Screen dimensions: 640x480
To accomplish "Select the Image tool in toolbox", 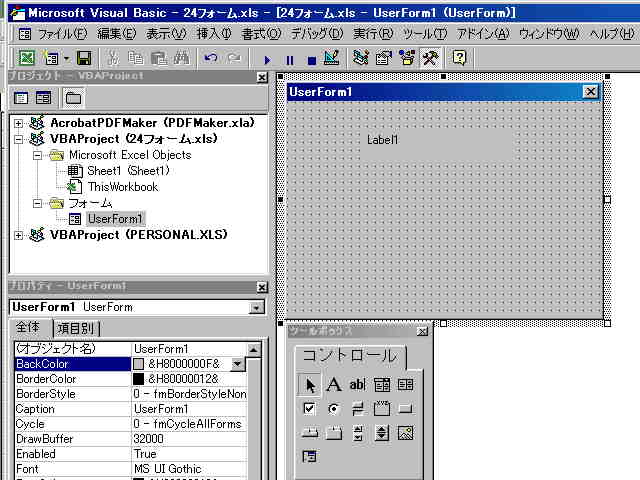I will pyautogui.click(x=405, y=433).
